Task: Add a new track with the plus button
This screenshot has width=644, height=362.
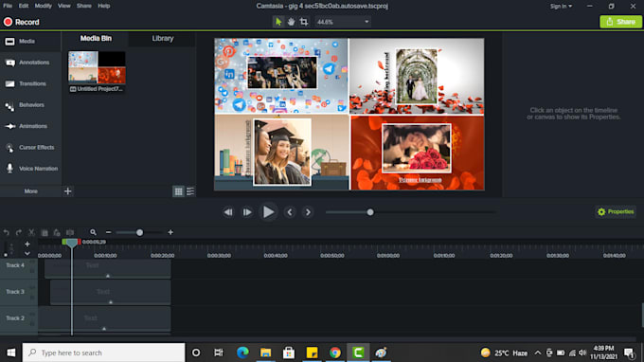Action: coord(27,244)
